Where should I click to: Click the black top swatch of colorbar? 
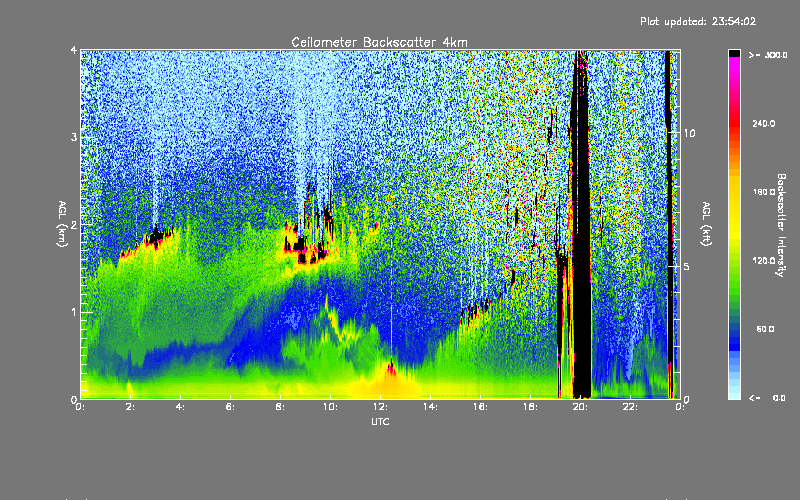click(734, 53)
